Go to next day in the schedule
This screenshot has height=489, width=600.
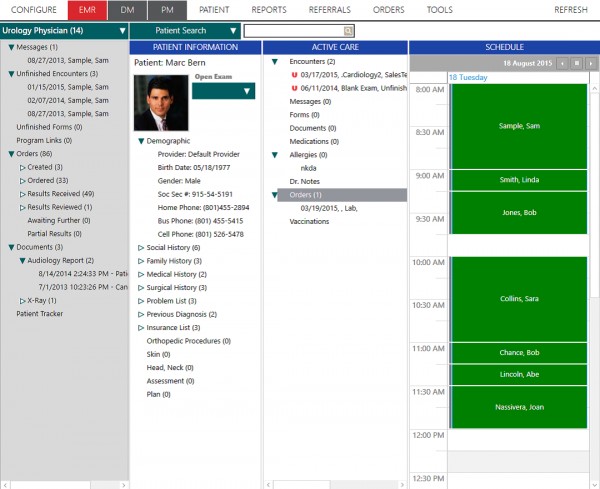589,63
